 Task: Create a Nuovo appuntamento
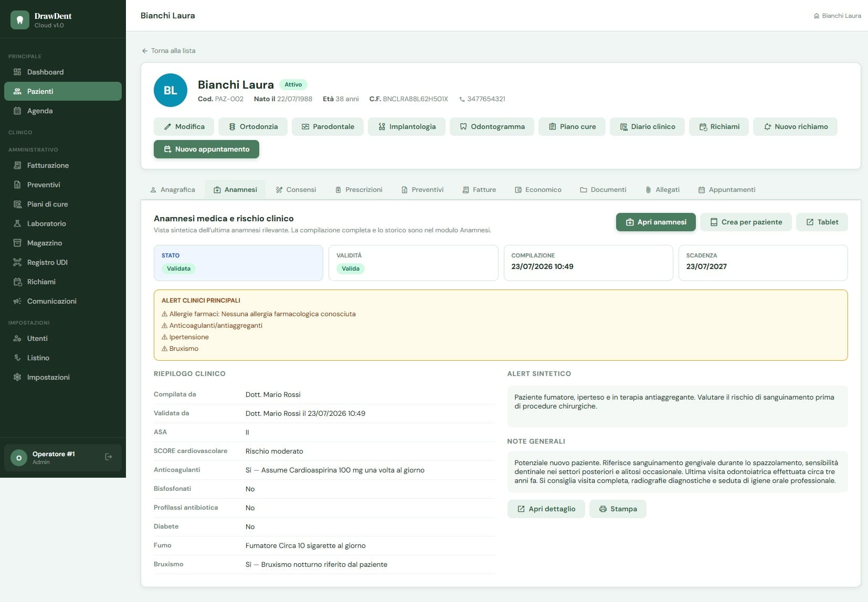tap(206, 149)
